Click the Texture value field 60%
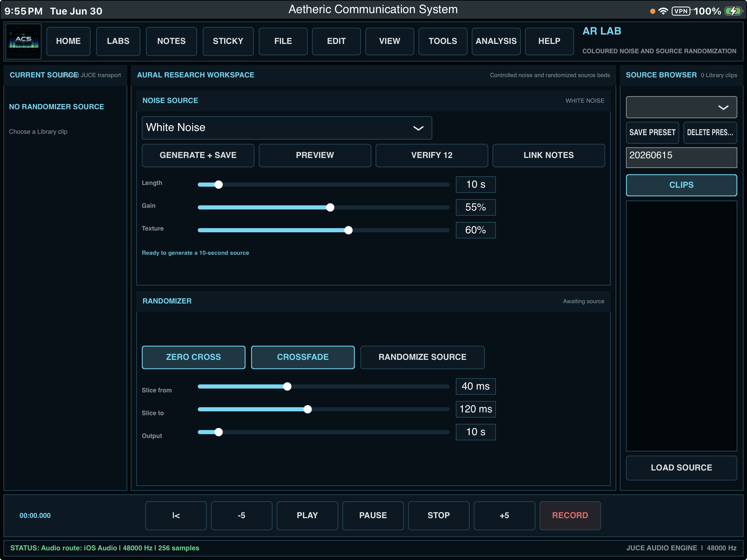Image resolution: width=747 pixels, height=560 pixels. 476,230
